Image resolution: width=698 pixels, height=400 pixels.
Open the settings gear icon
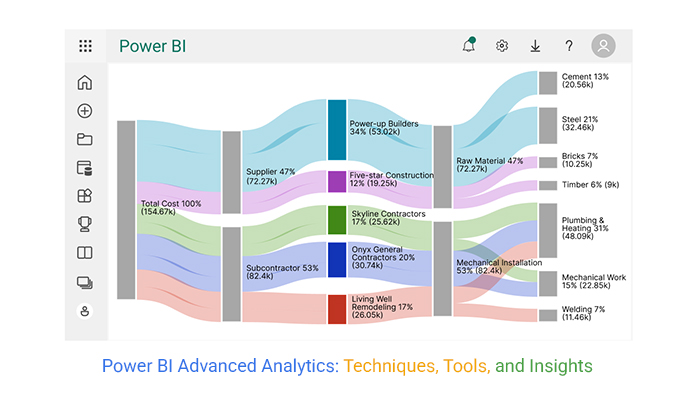tap(502, 46)
